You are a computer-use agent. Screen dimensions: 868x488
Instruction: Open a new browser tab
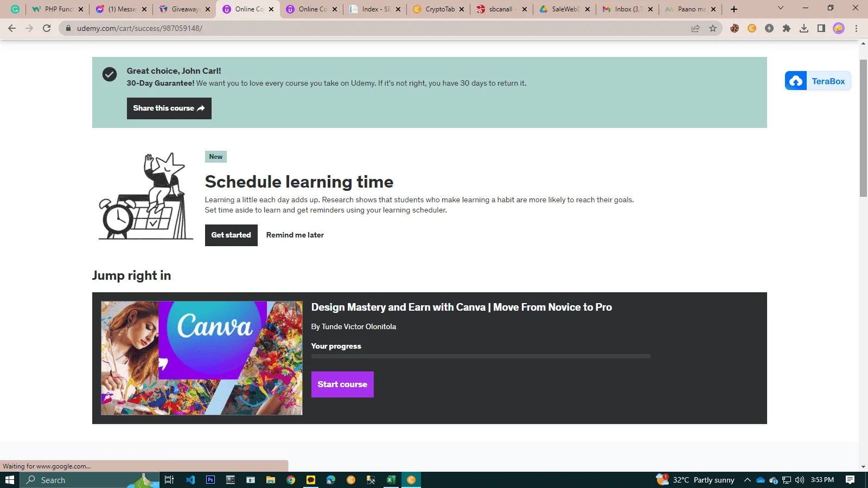point(734,9)
